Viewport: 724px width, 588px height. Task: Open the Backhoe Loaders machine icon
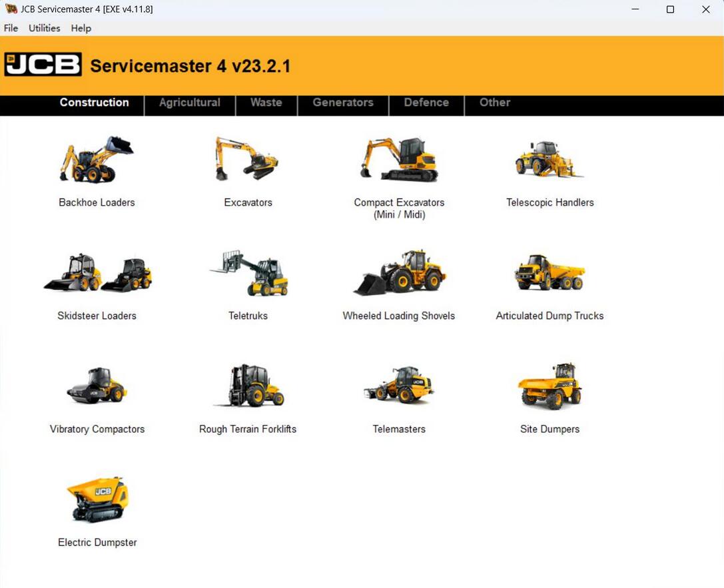[97, 159]
